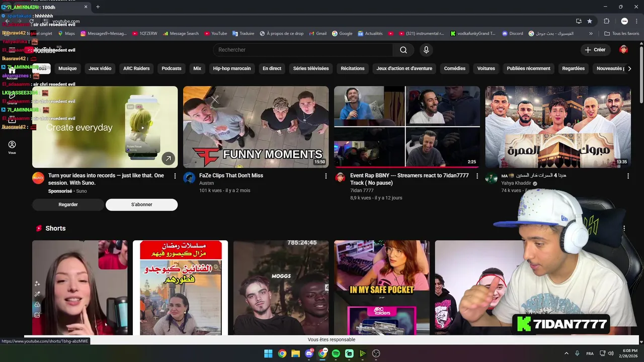Open the MOGGS Shorts thumbnail
Viewport: 644px width, 362px height.
281,288
